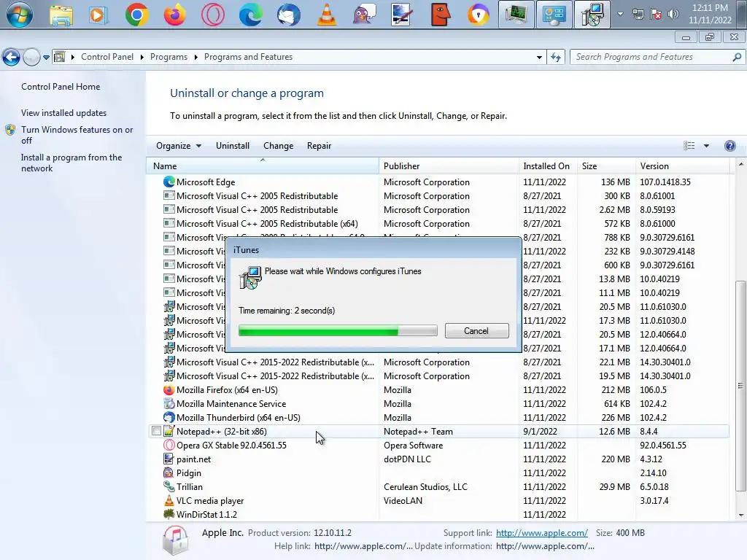Sort by the Size column header
Screen dimensions: 747x560
pos(606,166)
